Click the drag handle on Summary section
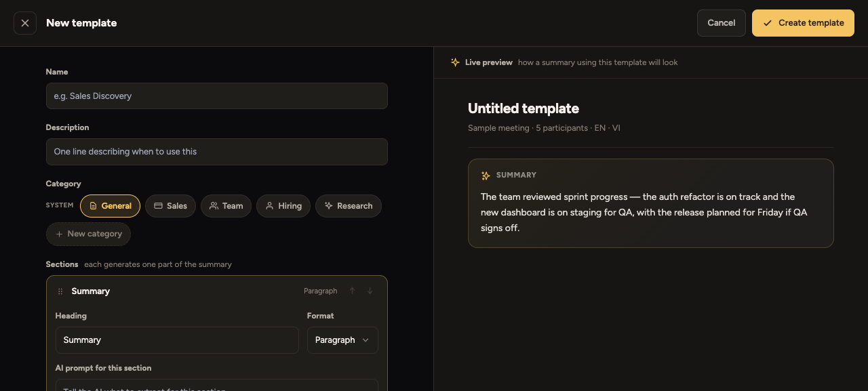The width and height of the screenshot is (868, 391). click(x=60, y=291)
